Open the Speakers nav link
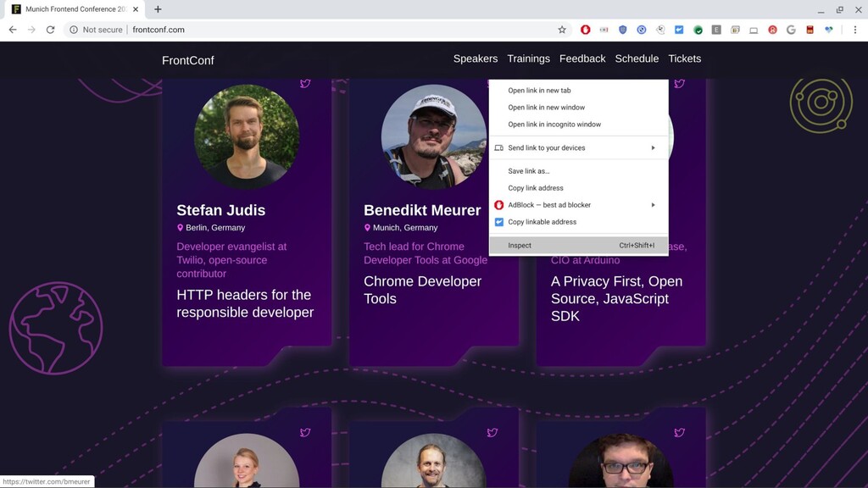Viewport: 868px width, 488px height. 476,58
